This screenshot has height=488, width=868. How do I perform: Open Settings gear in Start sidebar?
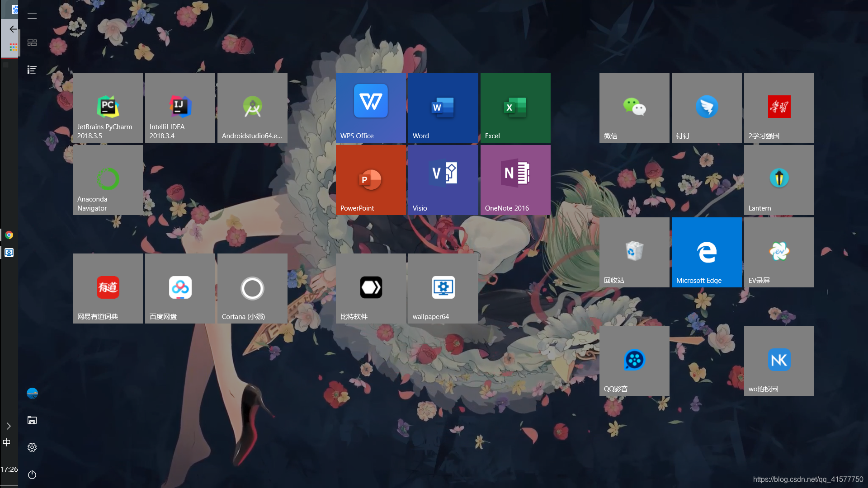pyautogui.click(x=32, y=447)
